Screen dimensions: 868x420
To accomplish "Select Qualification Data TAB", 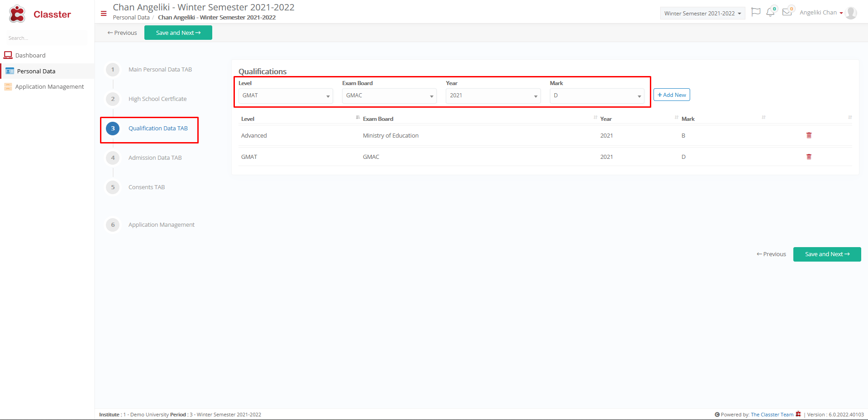I will (158, 128).
